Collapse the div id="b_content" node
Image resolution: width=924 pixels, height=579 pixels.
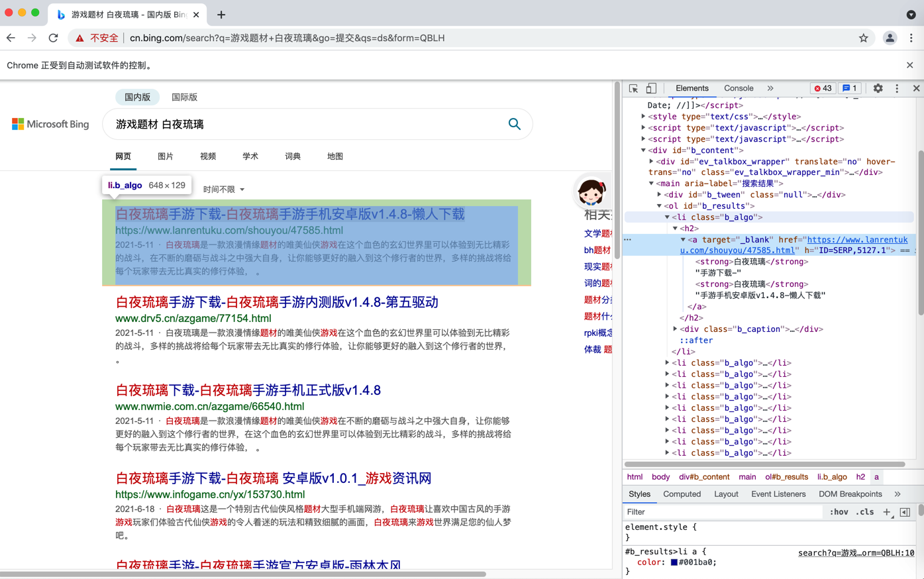coord(643,150)
